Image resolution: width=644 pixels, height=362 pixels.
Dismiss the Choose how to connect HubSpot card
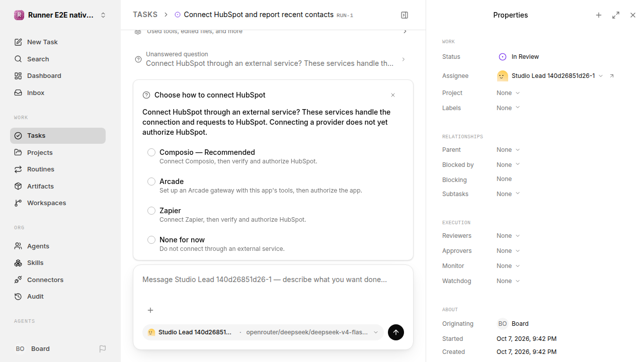coord(393,95)
